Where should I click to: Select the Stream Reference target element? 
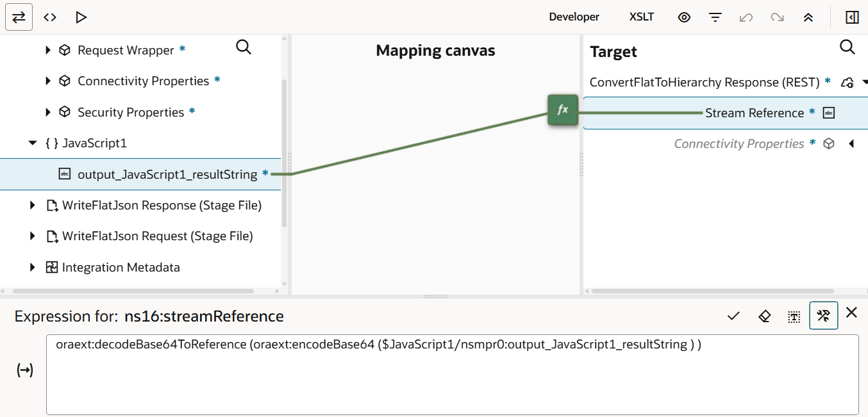[754, 113]
